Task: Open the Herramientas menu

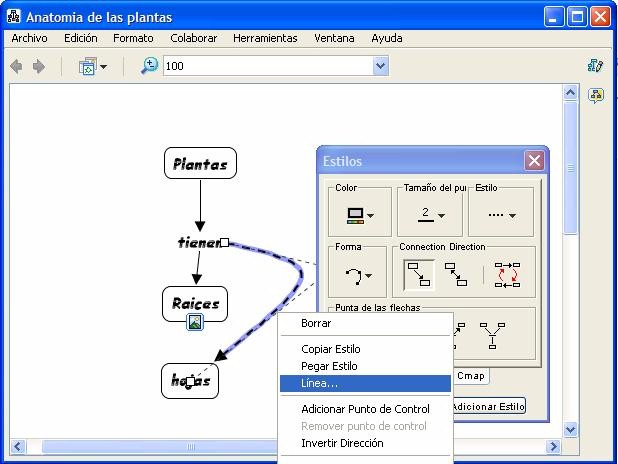Action: (x=265, y=38)
